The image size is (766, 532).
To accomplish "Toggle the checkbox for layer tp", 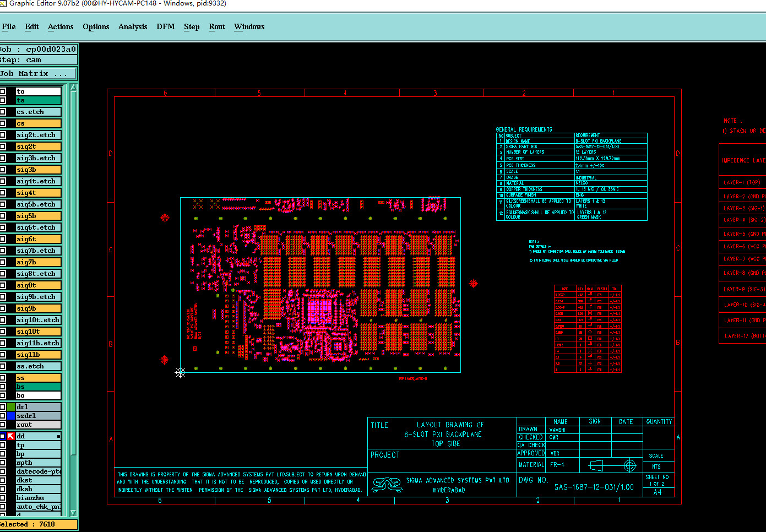I will (3, 445).
